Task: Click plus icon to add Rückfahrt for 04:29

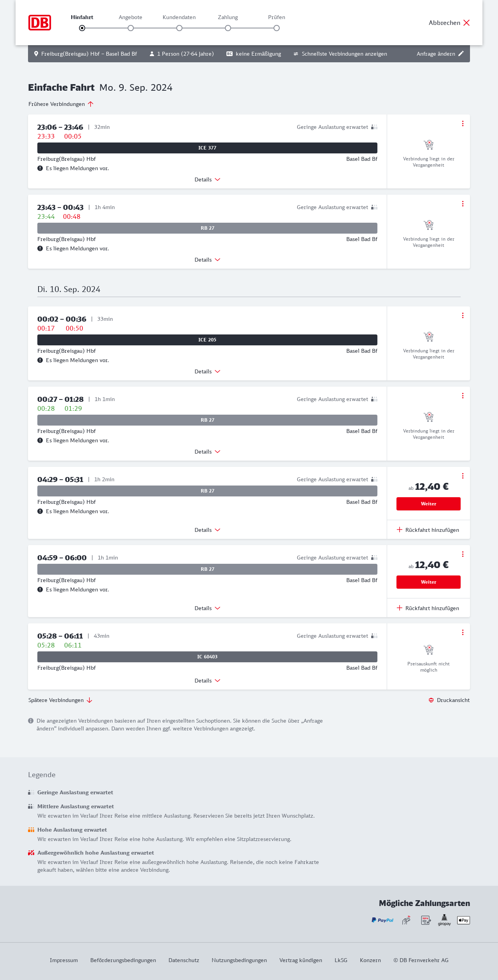Action: pos(400,530)
